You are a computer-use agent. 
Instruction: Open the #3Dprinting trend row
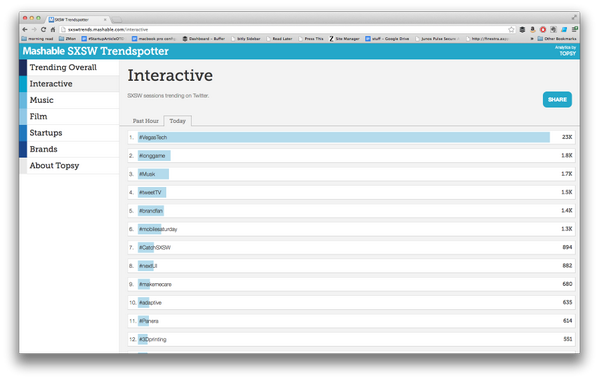pyautogui.click(x=351, y=339)
